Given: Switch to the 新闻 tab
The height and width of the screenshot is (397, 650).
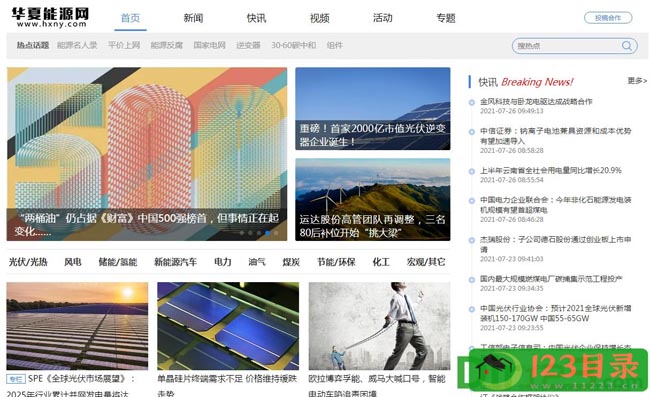Looking at the screenshot, I should tap(193, 18).
